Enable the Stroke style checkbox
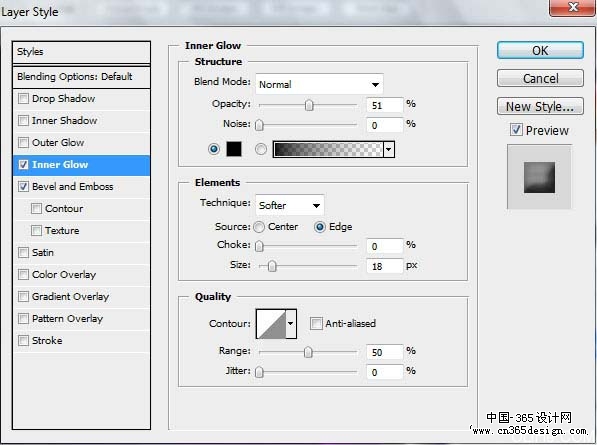Screen dimensions: 597x445 click(24, 340)
